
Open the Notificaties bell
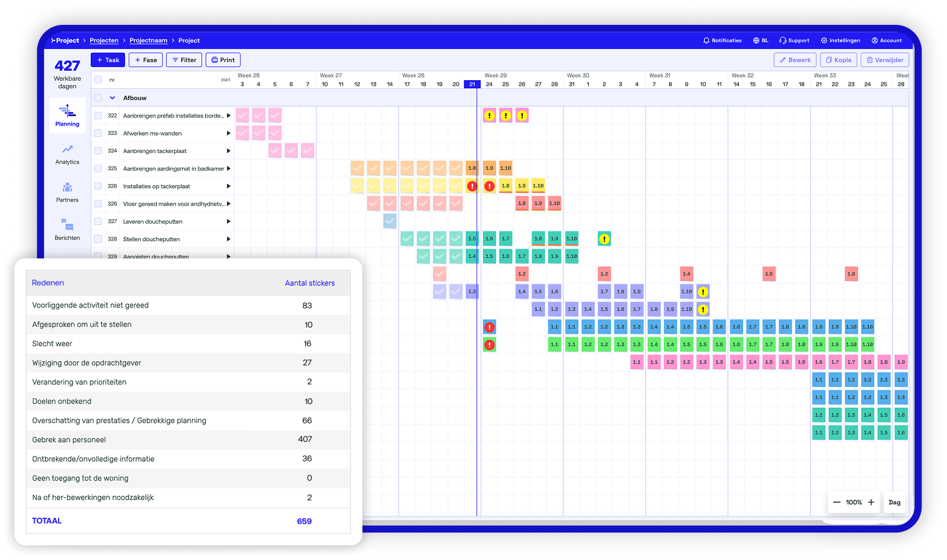pyautogui.click(x=722, y=40)
